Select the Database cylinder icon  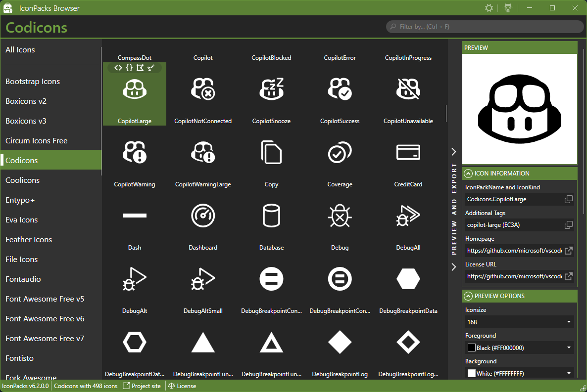(x=271, y=220)
